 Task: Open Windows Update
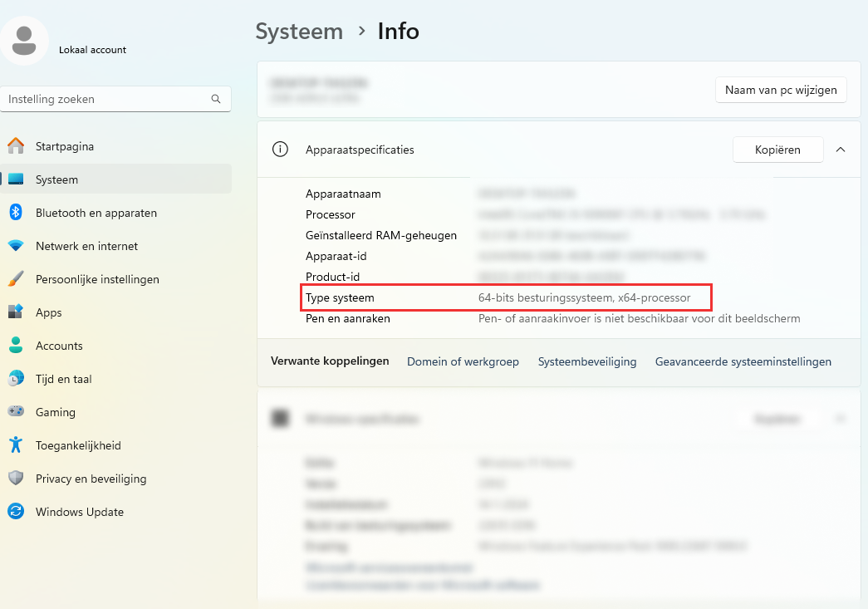pos(78,512)
